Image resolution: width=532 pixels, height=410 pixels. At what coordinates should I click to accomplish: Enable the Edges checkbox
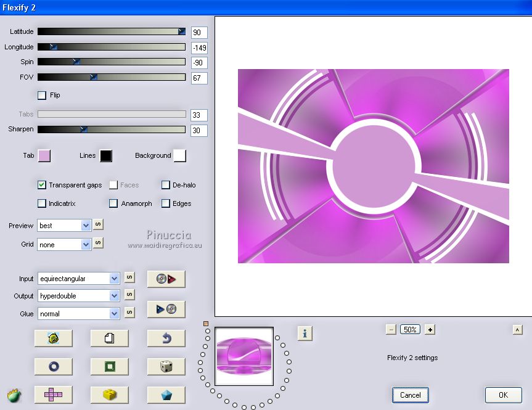pyautogui.click(x=166, y=203)
